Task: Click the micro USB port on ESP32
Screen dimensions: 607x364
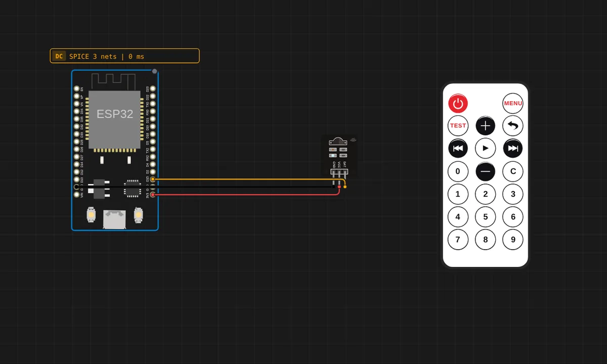Action: pos(114,219)
